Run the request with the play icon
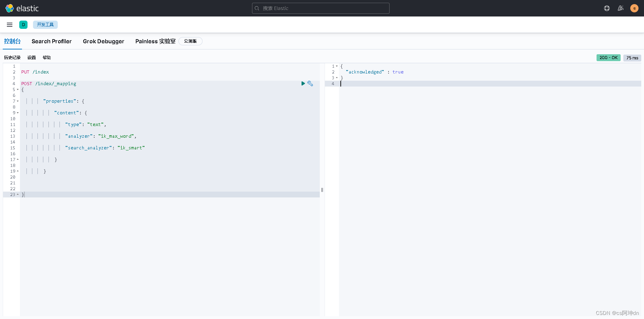 (303, 83)
